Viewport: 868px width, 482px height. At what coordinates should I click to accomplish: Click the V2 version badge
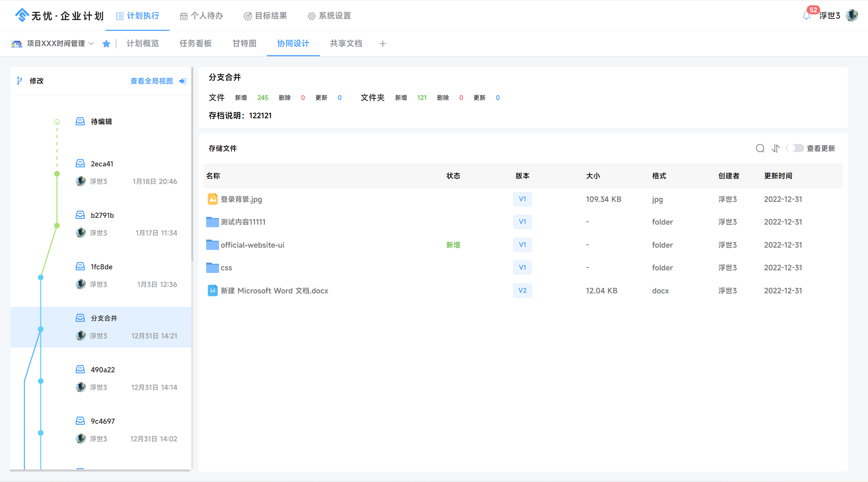522,291
